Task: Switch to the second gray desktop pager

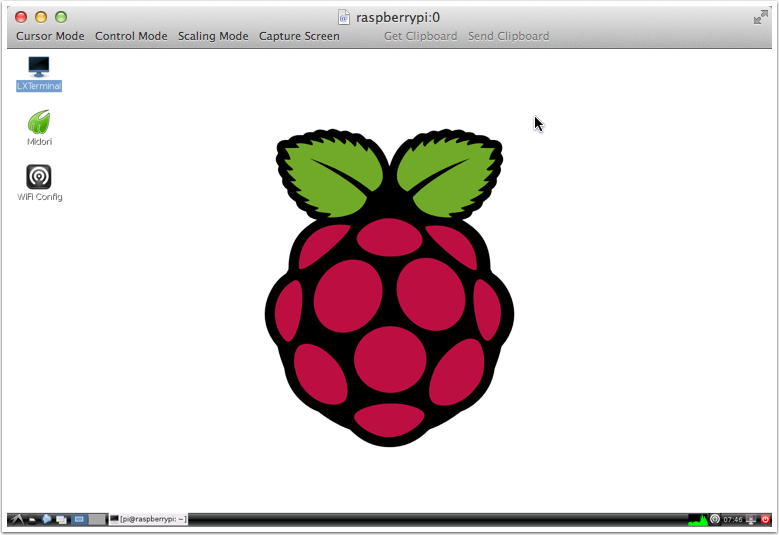Action: pyautogui.click(x=97, y=520)
